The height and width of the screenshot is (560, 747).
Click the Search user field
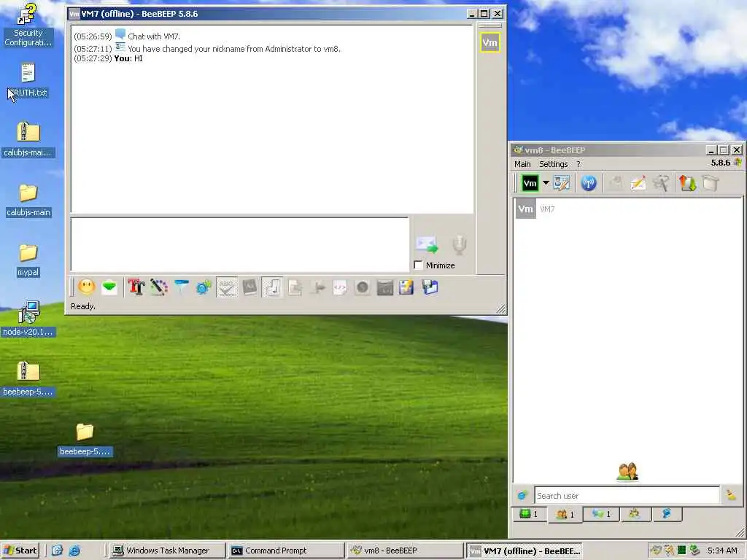(x=627, y=496)
